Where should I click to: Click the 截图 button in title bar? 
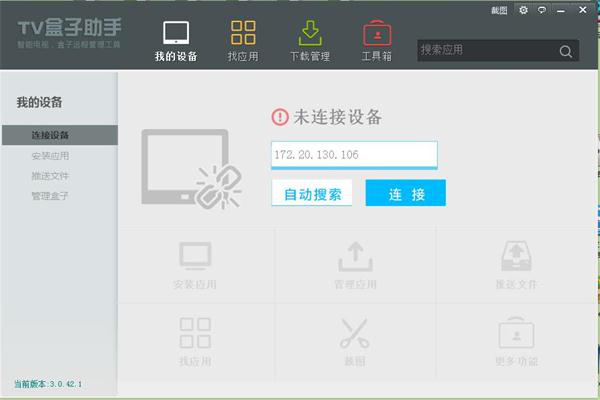tap(500, 10)
